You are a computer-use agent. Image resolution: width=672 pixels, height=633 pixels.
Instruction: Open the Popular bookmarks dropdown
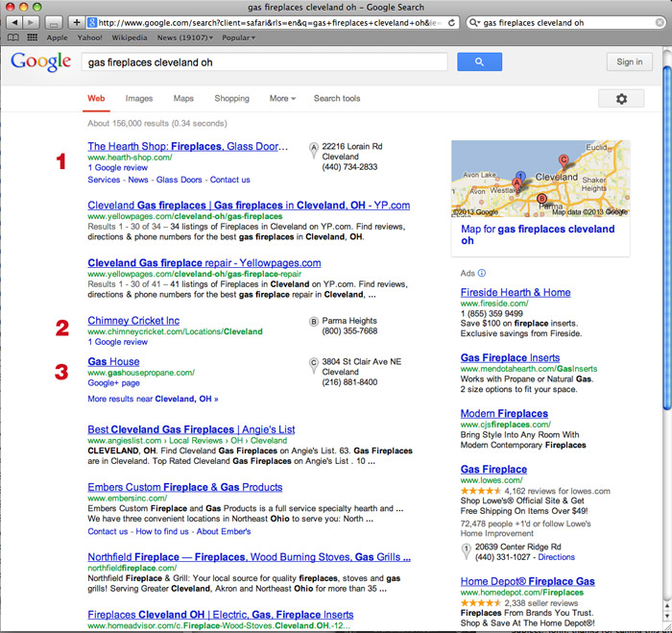coord(238,37)
